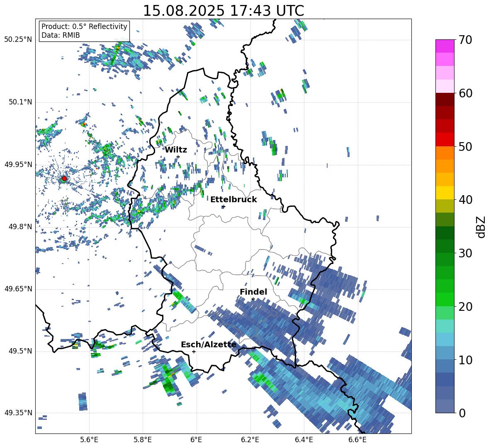Click the dBZ colorbar label
This screenshot has height=448, width=491.
click(481, 227)
